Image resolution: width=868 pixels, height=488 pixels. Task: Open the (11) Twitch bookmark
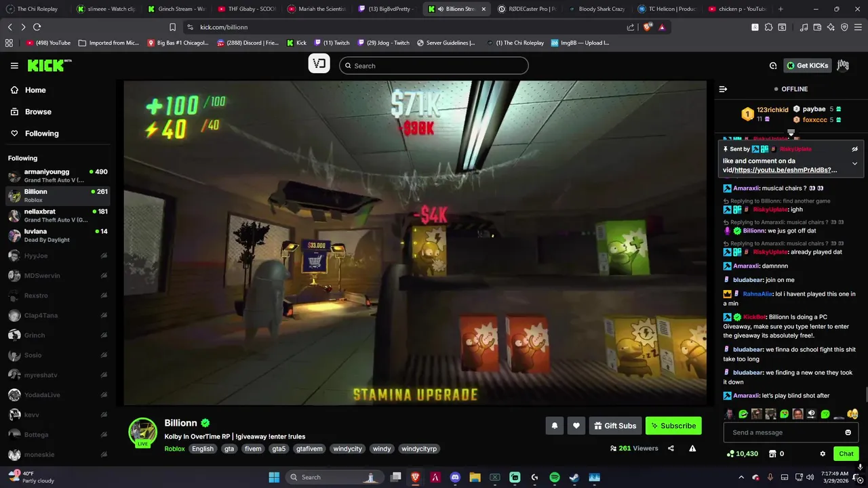point(332,43)
